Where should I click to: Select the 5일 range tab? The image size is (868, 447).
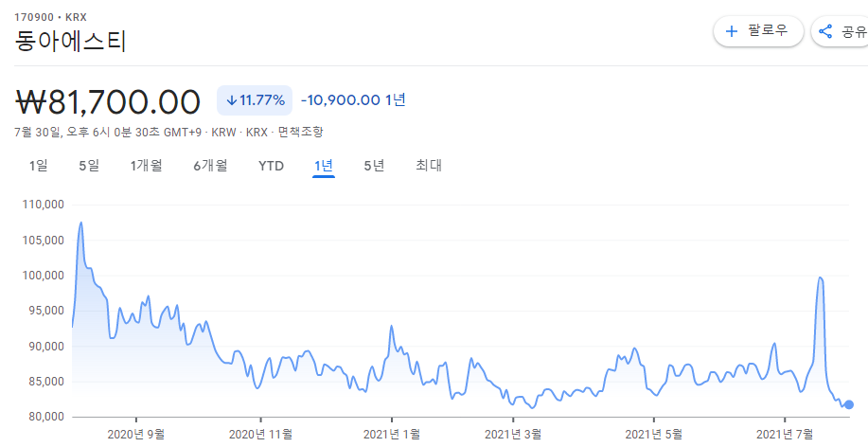click(x=89, y=166)
